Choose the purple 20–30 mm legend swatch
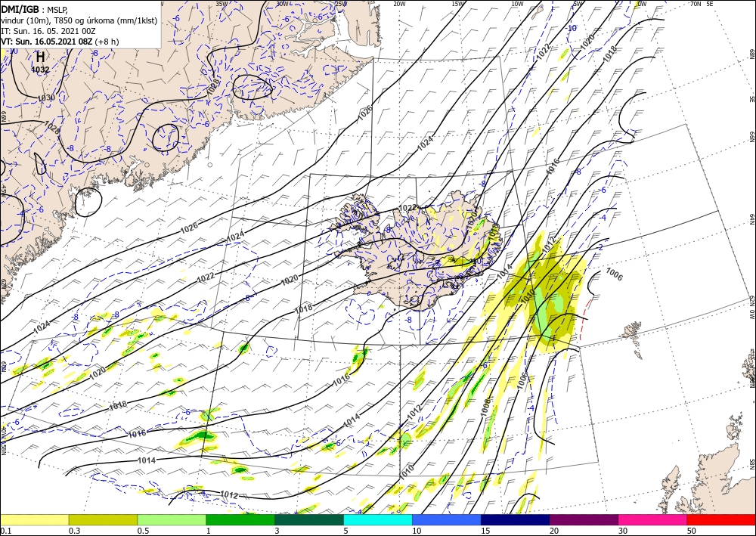756x536 pixels. pyautogui.click(x=584, y=519)
